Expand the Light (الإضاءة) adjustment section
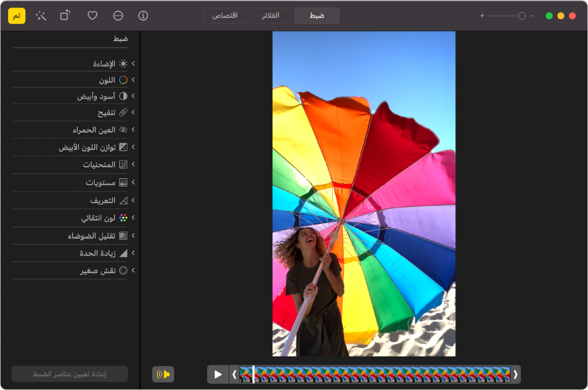This screenshot has width=588, height=390. click(x=133, y=64)
